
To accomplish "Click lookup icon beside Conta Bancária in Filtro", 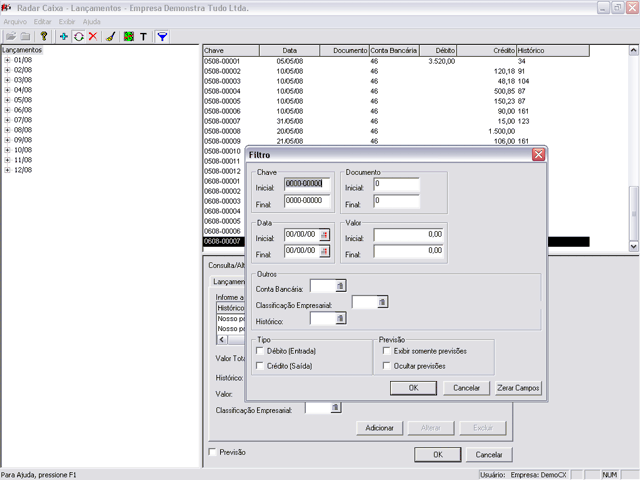I will (x=340, y=286).
